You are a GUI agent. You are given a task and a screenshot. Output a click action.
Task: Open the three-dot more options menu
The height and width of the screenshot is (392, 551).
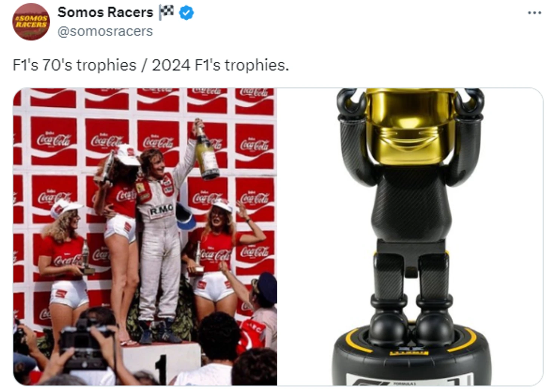point(534,13)
